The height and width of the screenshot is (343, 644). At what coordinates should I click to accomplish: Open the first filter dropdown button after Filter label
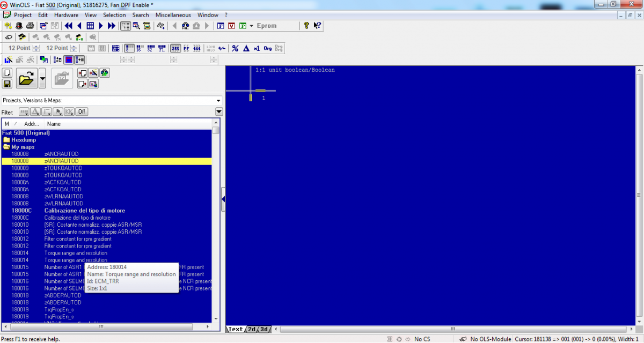tap(24, 111)
